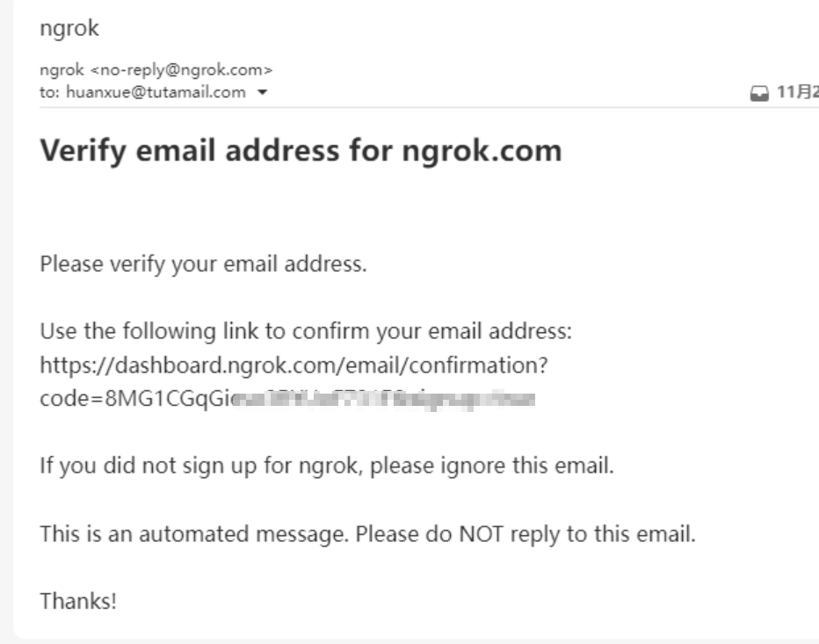The height and width of the screenshot is (644, 819).
Task: Expand recipient details with the dropdown arrow
Action: click(x=261, y=92)
